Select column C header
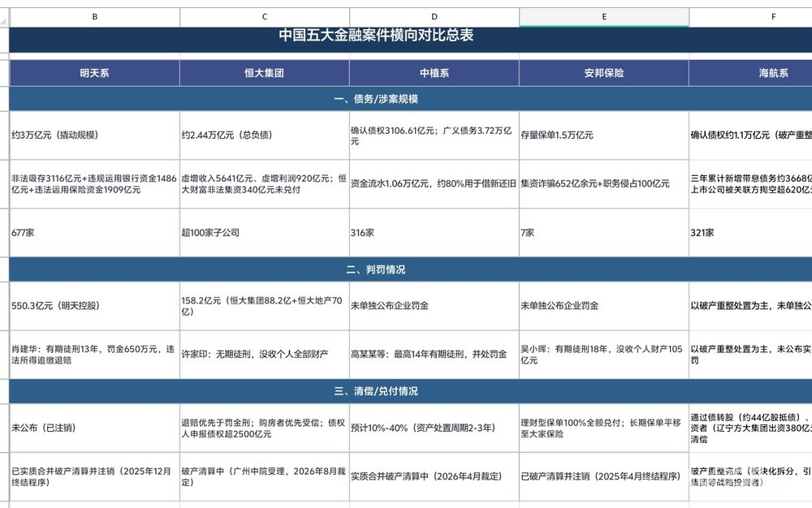Image resolution: width=812 pixels, height=508 pixels. point(265,17)
